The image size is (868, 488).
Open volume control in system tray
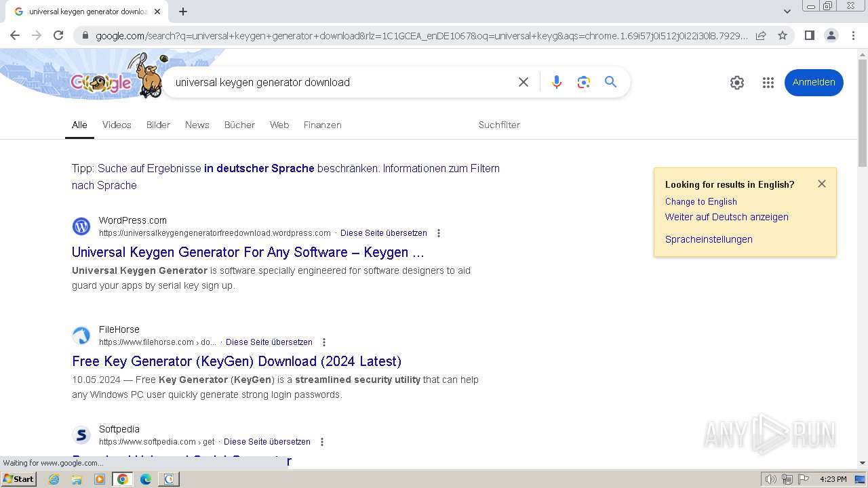(771, 479)
